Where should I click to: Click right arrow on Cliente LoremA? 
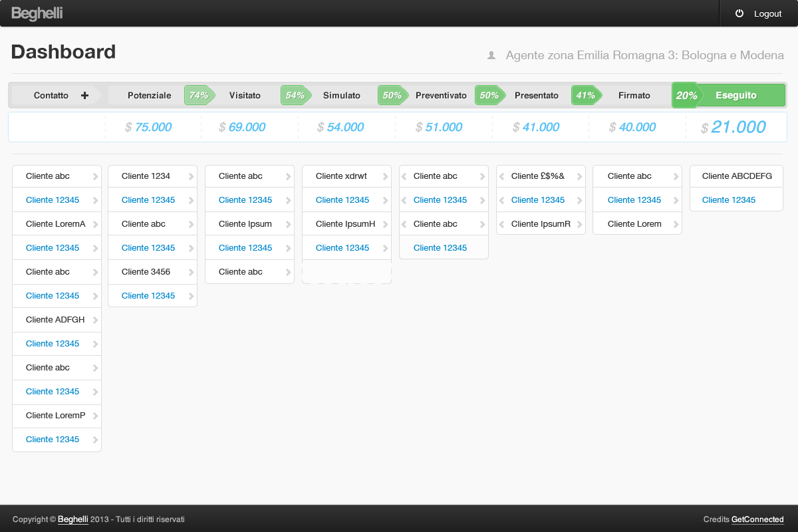pyautogui.click(x=96, y=225)
